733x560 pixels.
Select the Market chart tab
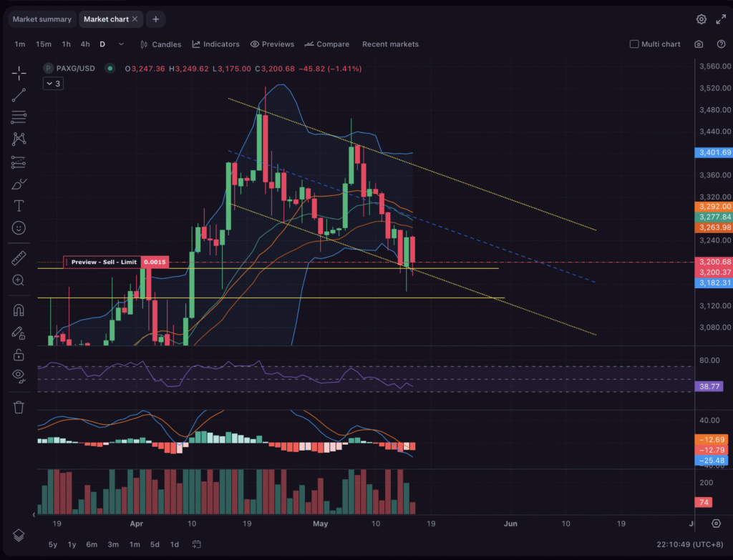pyautogui.click(x=106, y=19)
